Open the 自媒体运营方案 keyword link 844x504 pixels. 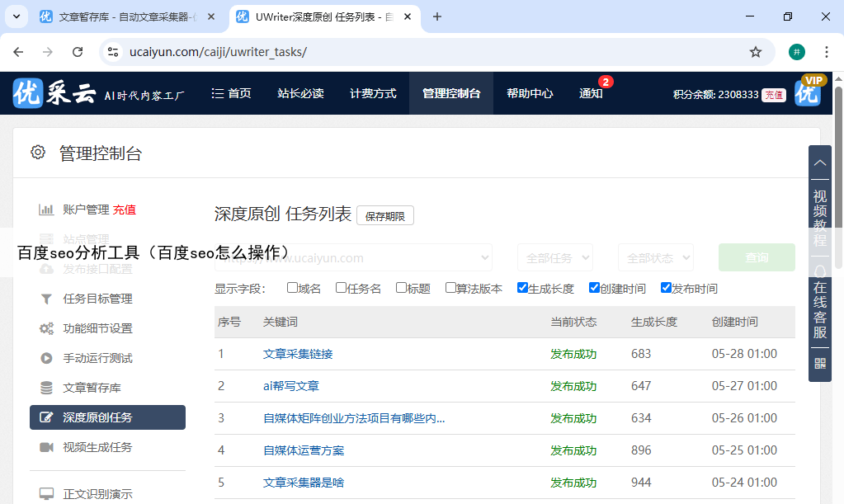tap(304, 450)
